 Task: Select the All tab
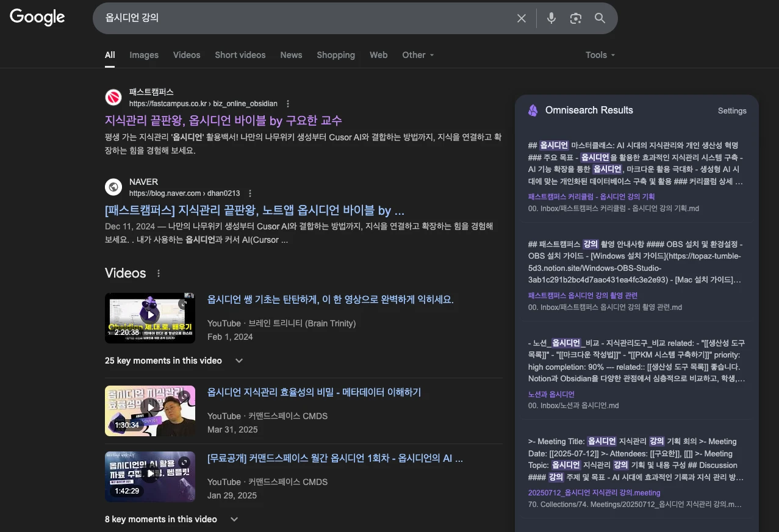110,55
